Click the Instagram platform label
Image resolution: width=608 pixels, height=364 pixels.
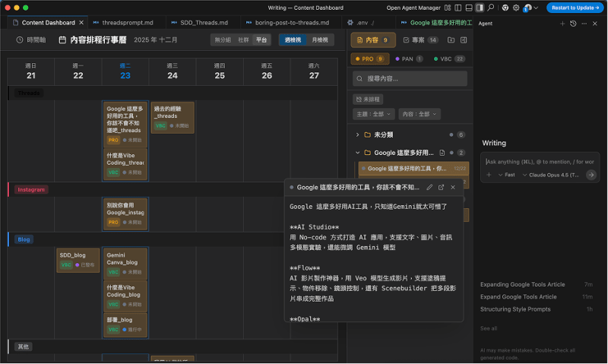(31, 190)
